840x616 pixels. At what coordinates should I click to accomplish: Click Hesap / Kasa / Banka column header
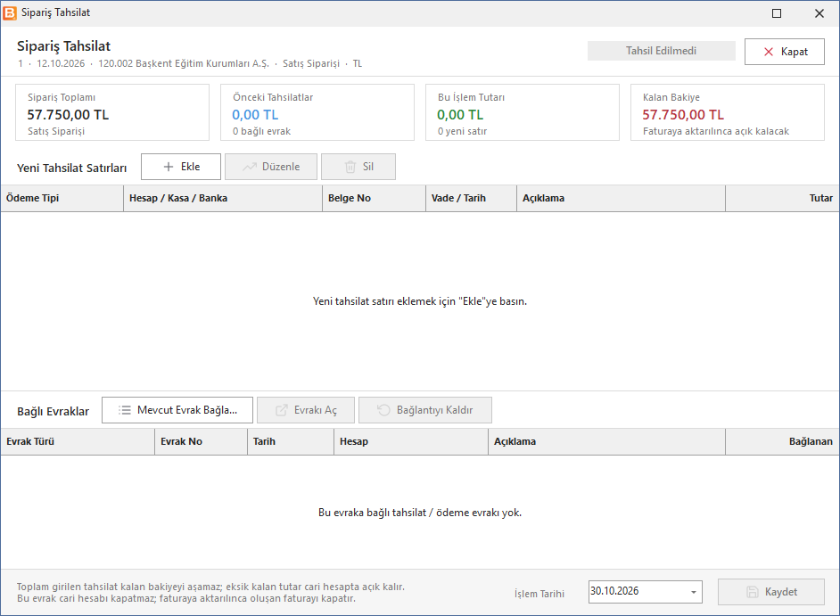click(x=223, y=198)
